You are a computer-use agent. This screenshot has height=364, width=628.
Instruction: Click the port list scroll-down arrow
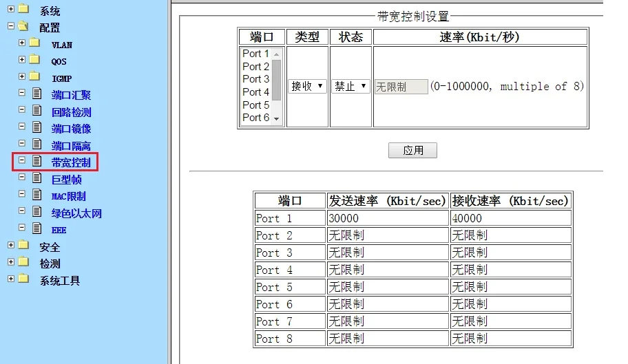coord(276,119)
